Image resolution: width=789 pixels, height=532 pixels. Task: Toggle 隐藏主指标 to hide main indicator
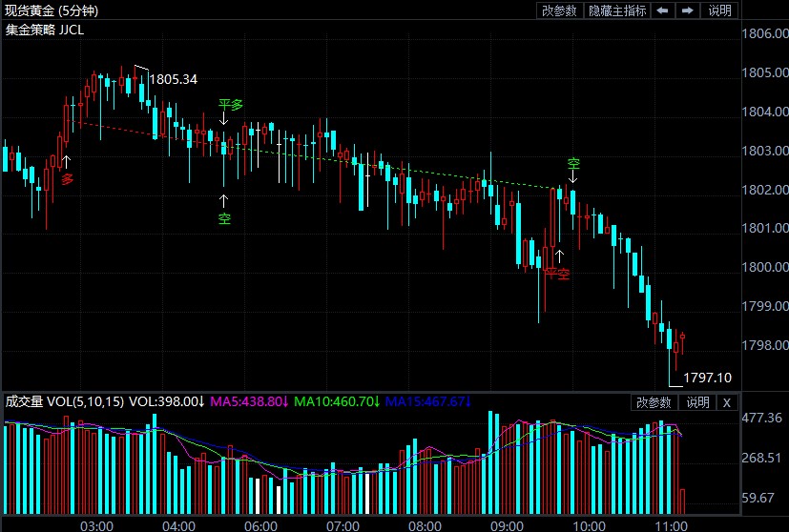point(617,10)
